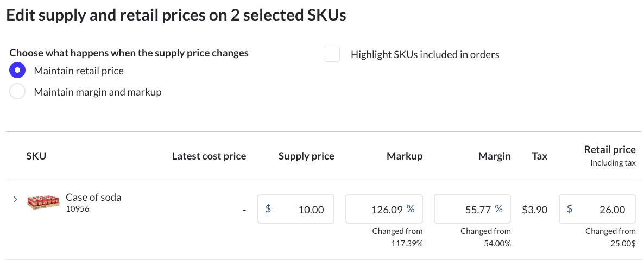This screenshot has height=260, width=644.
Task: Edit the Margin value 55.77
Action: coord(474,210)
